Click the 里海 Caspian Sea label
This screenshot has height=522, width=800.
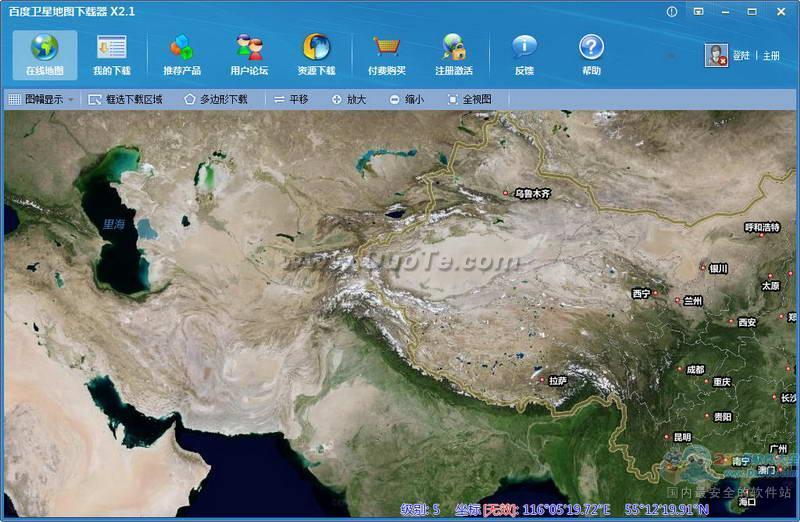pyautogui.click(x=113, y=224)
